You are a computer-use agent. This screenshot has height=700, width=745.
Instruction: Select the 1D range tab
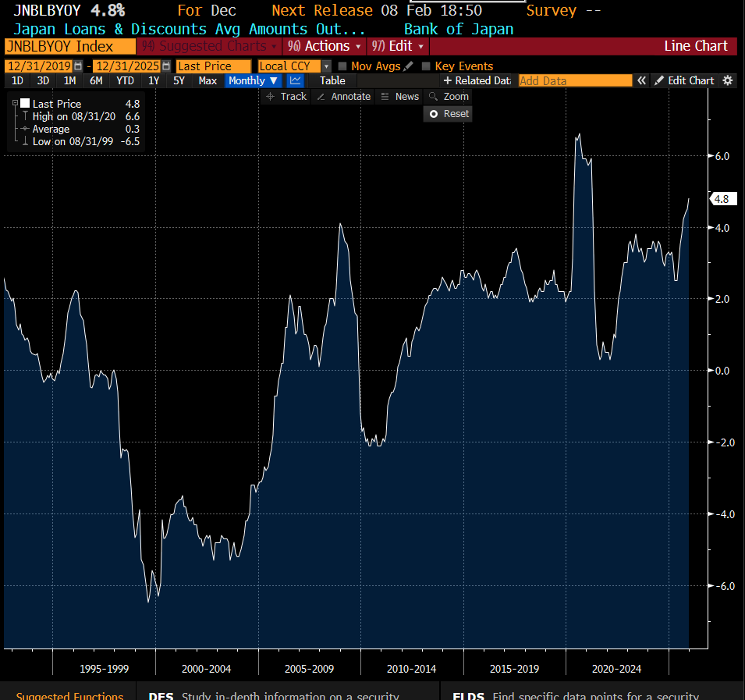pos(17,81)
